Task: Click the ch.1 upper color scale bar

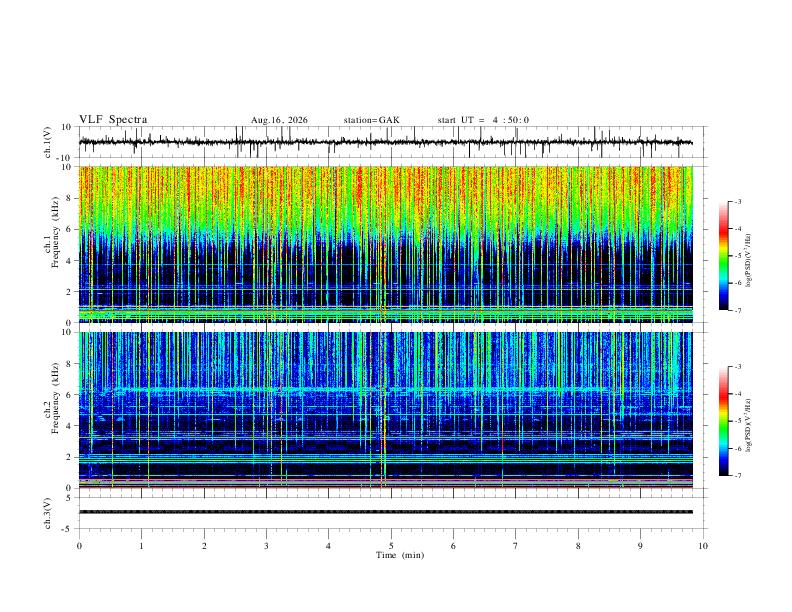Action: click(723, 256)
